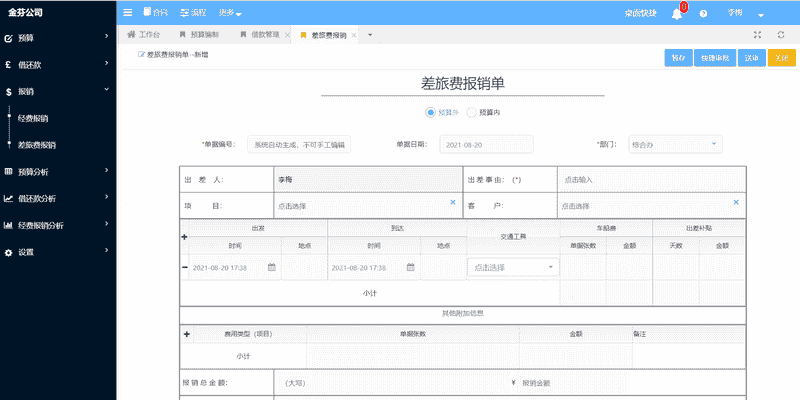Screen dimensions: 800x400
Task: Switch to the 工作台 tab
Action: 144,35
